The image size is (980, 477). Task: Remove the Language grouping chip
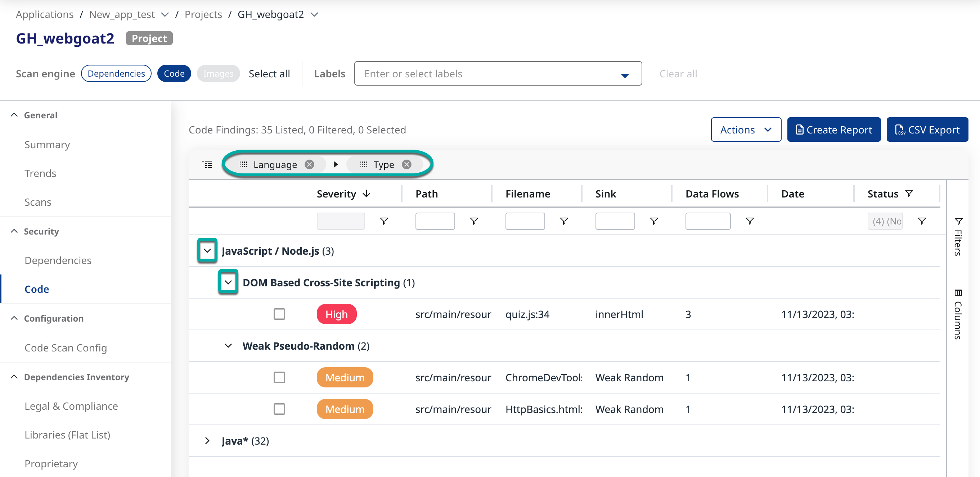pyautogui.click(x=309, y=164)
